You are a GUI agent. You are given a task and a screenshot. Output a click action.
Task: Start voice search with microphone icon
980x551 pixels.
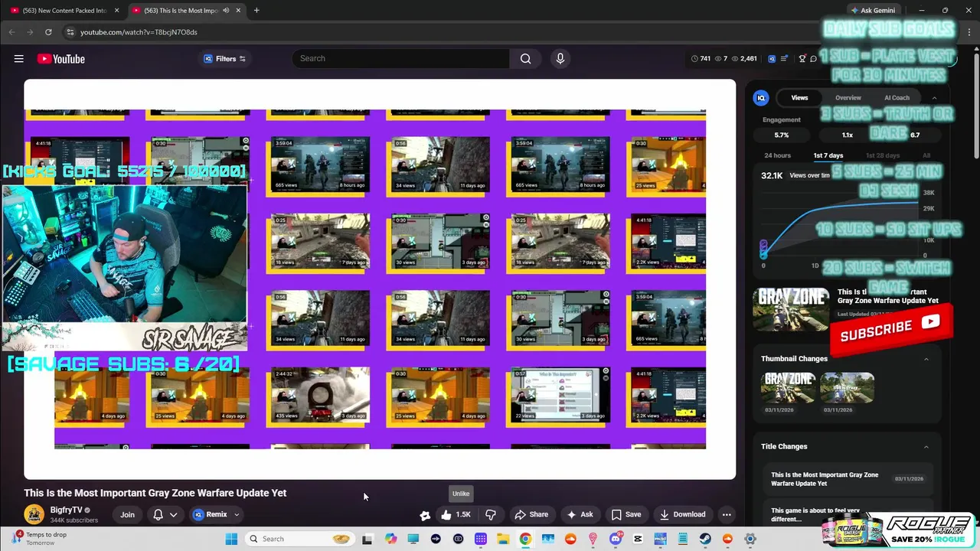click(560, 59)
